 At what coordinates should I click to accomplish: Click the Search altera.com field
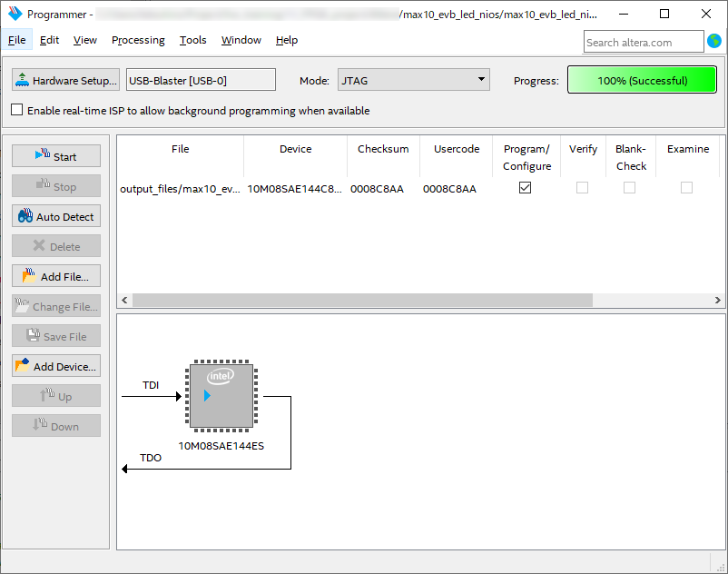[644, 42]
